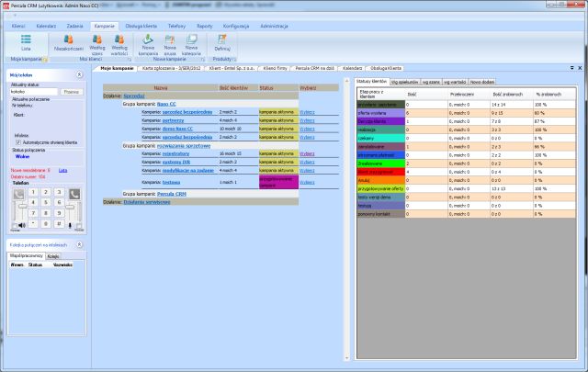Collapse the Kolejka połączeń panel
This screenshot has width=588, height=372.
point(80,244)
